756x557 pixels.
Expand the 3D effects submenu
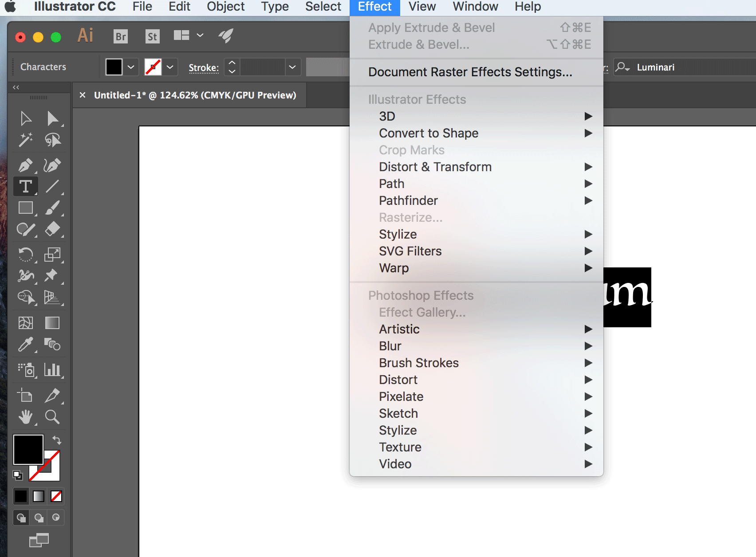pyautogui.click(x=476, y=116)
